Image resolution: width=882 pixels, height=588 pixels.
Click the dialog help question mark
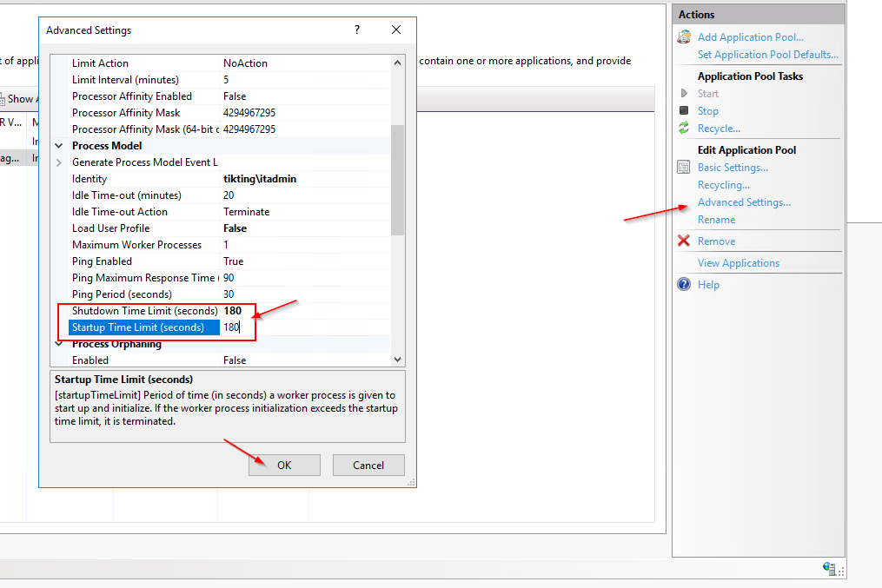click(356, 30)
